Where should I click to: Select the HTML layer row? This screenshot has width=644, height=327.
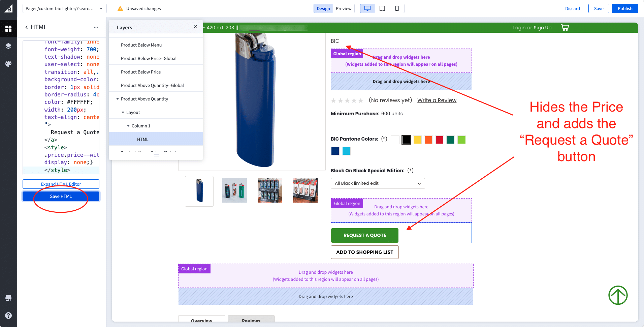156,139
